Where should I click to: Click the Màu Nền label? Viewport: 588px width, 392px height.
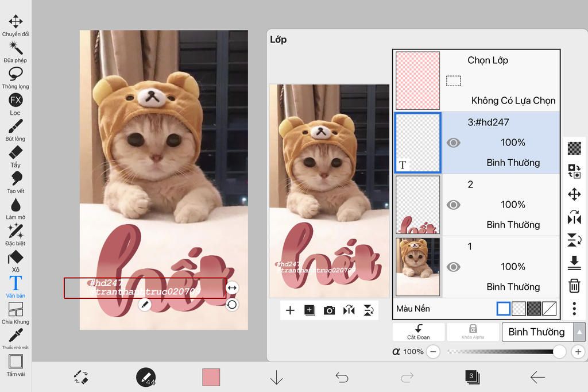click(x=413, y=309)
